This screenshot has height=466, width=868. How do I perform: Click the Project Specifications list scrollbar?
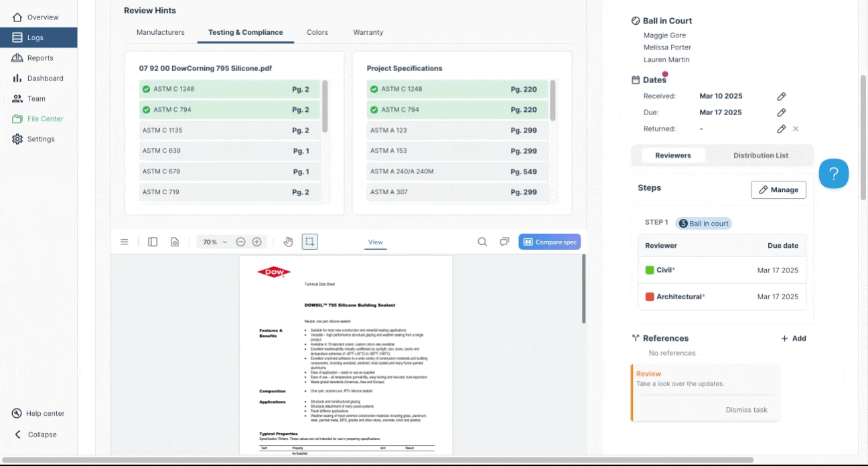tap(553, 100)
